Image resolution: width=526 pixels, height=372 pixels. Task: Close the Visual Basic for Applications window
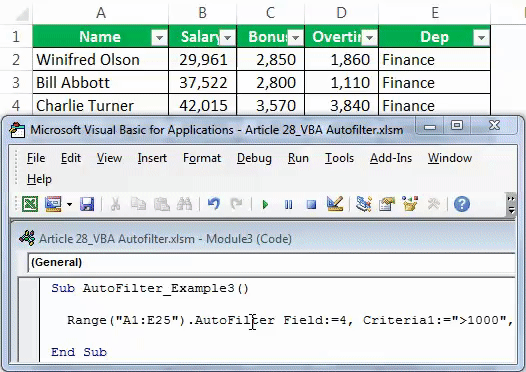coord(494,126)
